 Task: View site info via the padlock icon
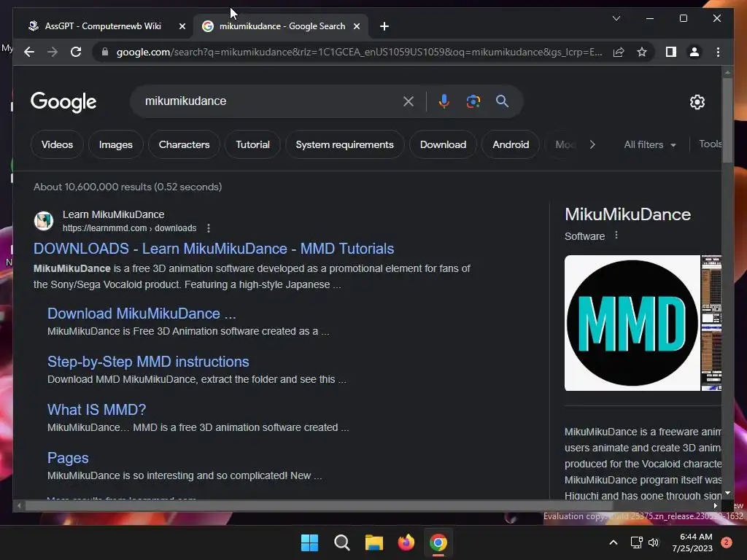[x=105, y=52]
